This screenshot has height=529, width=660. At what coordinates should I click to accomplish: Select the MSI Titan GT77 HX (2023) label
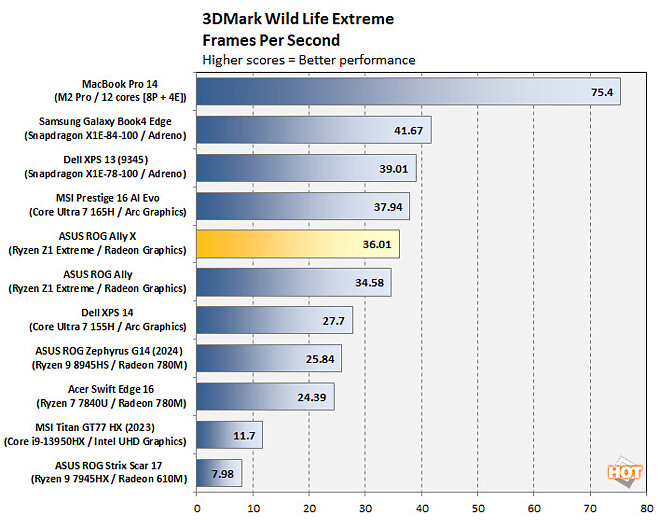point(95,434)
